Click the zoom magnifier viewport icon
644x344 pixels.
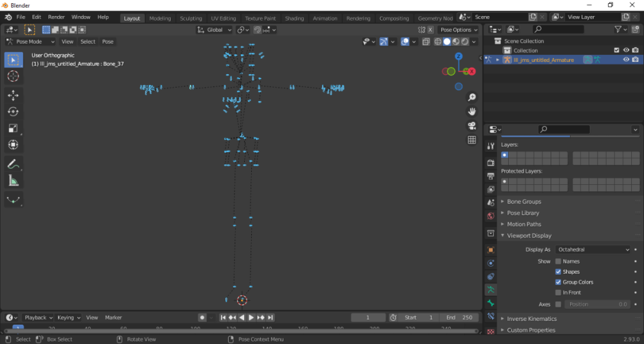click(472, 97)
